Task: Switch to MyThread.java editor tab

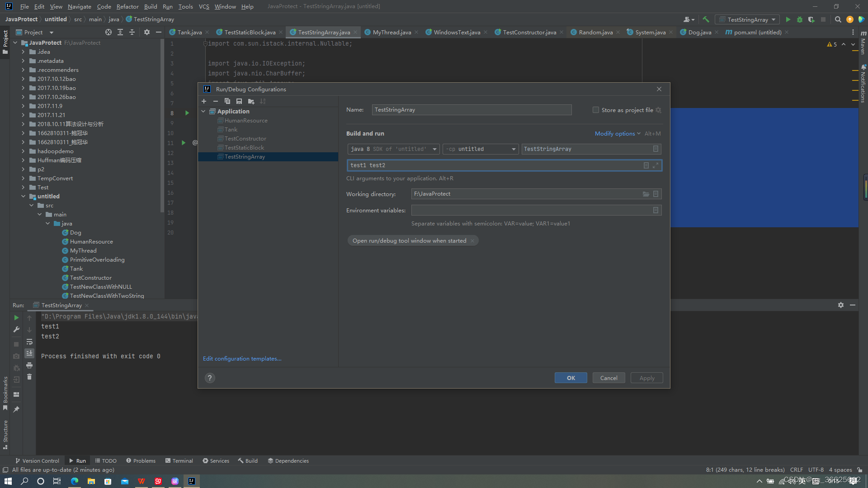Action: 392,32
